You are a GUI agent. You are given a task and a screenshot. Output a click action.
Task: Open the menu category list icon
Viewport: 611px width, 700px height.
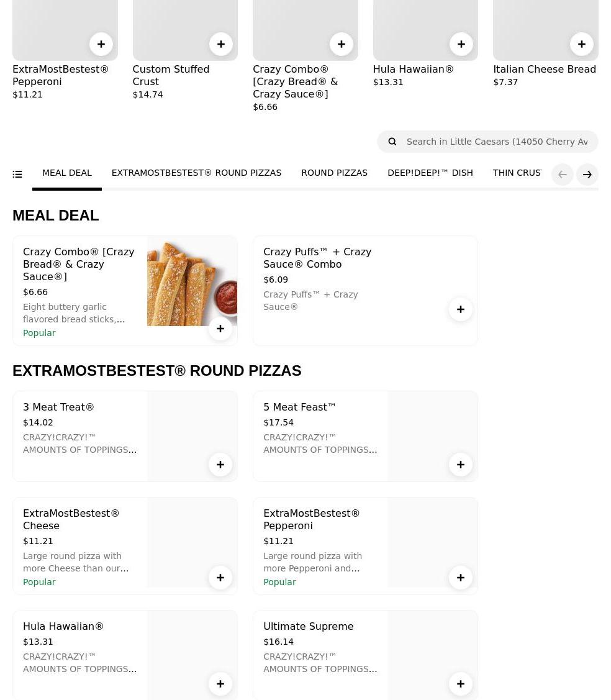[17, 175]
